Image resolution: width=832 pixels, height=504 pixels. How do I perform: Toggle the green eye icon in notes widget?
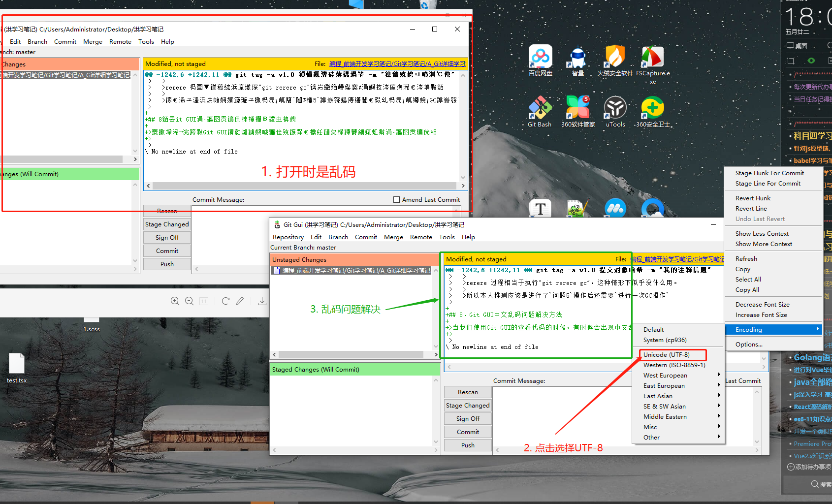click(x=811, y=61)
